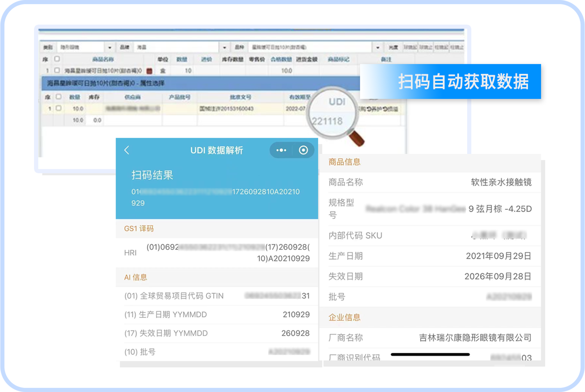Click the 内部代码 SKU row label
The width and height of the screenshot is (585, 392).
coord(355,236)
